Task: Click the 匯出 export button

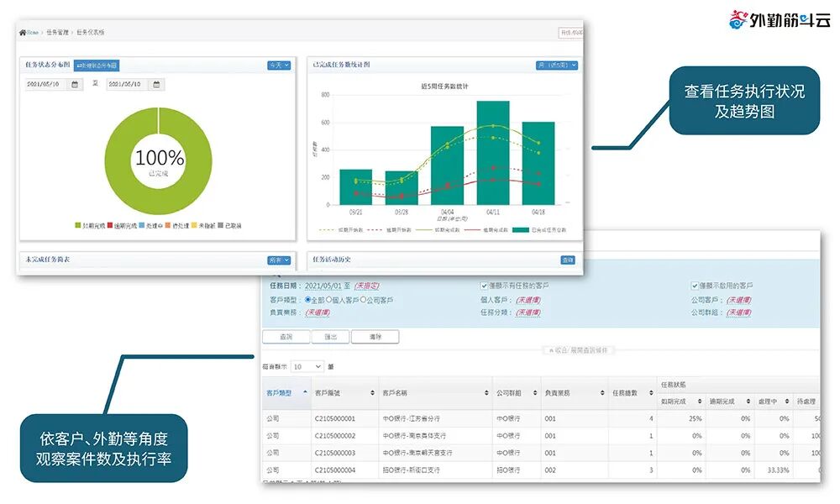Action: (330, 337)
